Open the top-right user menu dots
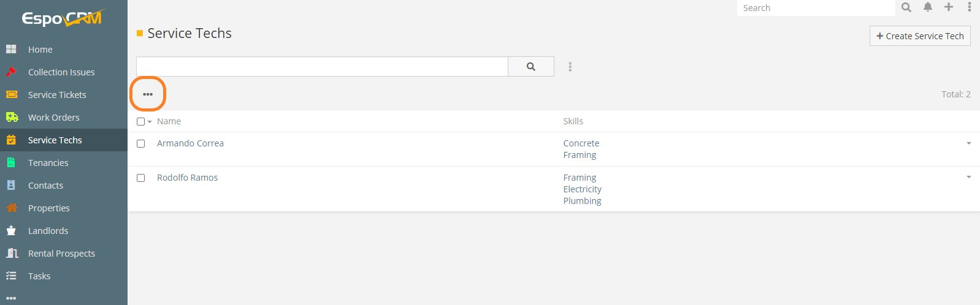Image resolution: width=980 pixels, height=305 pixels. point(970,7)
